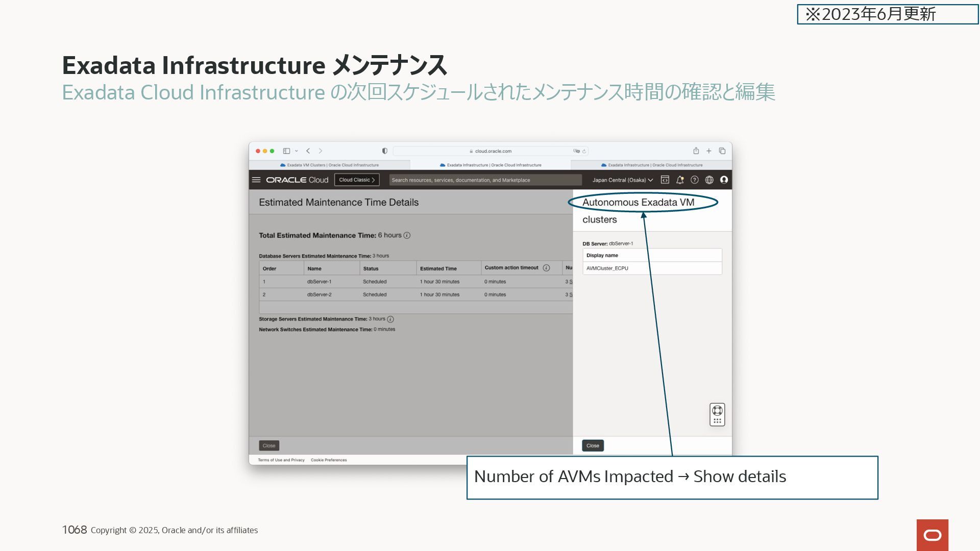Toggle the Safari sidebar

(286, 151)
